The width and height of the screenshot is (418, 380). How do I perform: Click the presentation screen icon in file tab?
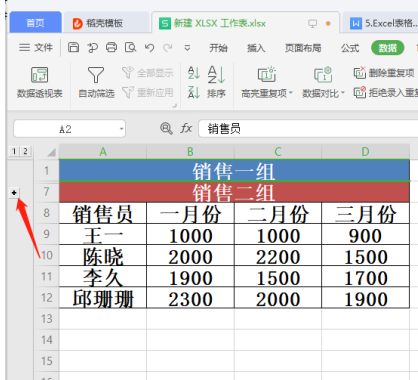point(312,23)
